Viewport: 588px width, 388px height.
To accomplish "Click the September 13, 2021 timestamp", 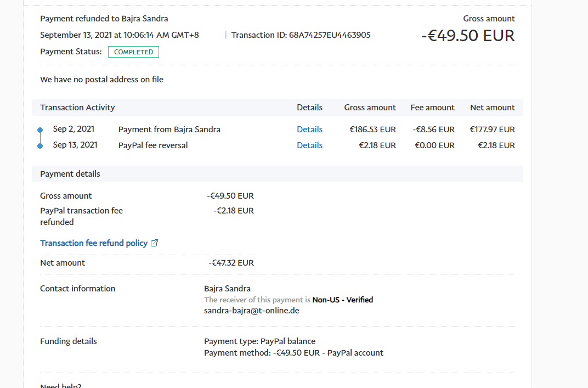I will pyautogui.click(x=119, y=35).
